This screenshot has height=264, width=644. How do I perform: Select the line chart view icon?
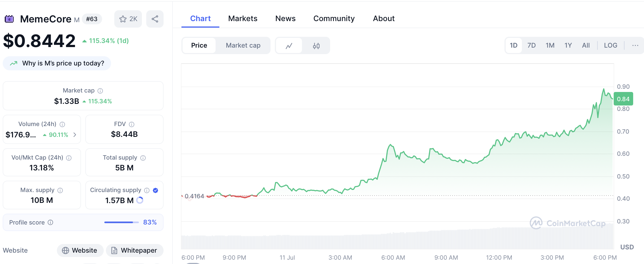tap(289, 46)
